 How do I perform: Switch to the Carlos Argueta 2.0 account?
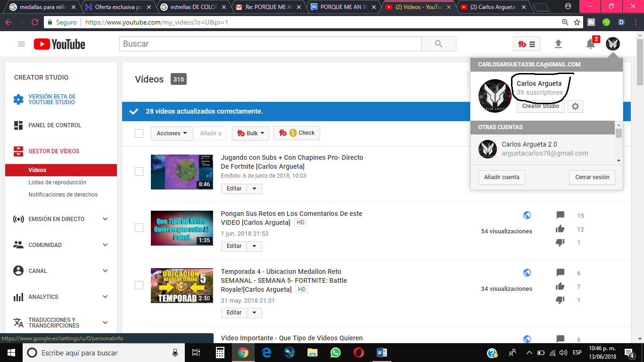tap(543, 149)
